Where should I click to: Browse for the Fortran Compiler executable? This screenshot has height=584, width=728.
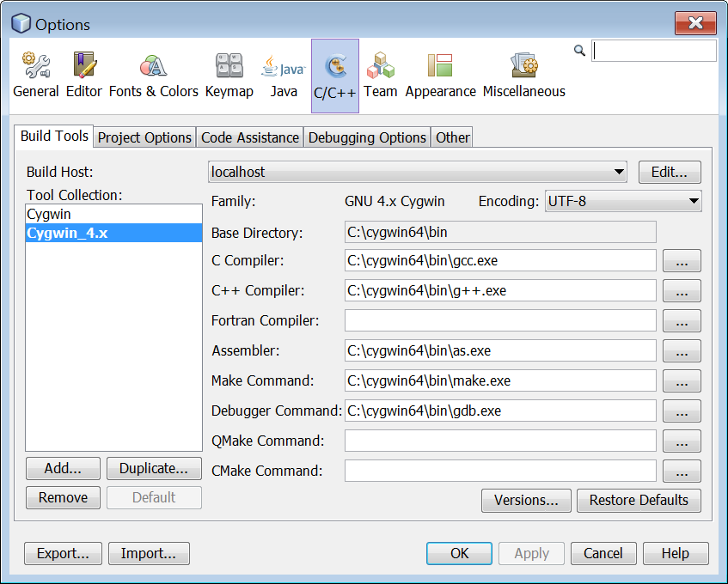[682, 321]
